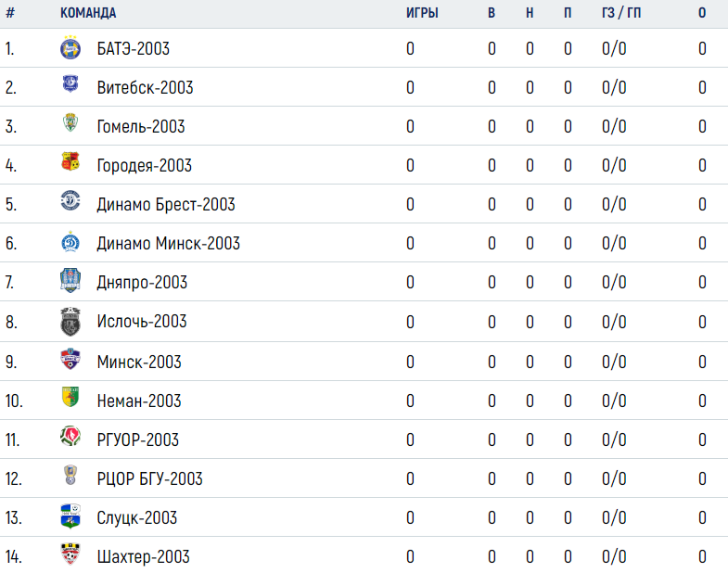Click the О points column header
This screenshot has height=573, width=728.
pyautogui.click(x=702, y=13)
